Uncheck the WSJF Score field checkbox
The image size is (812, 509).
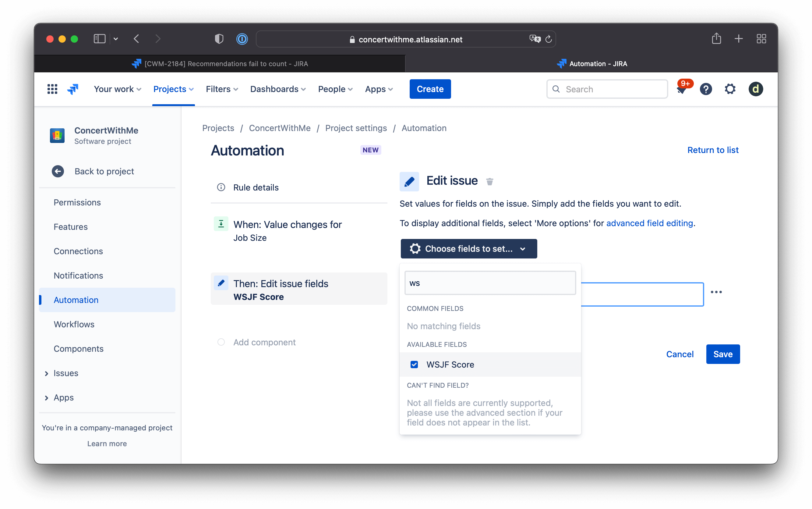(414, 364)
